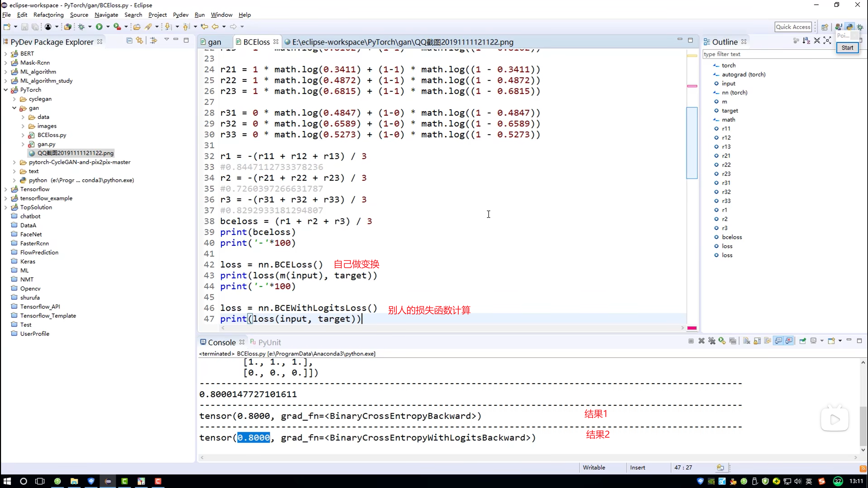The height and width of the screenshot is (488, 868).
Task: Collapse all in PyDev Package Explorer
Action: 129,41
